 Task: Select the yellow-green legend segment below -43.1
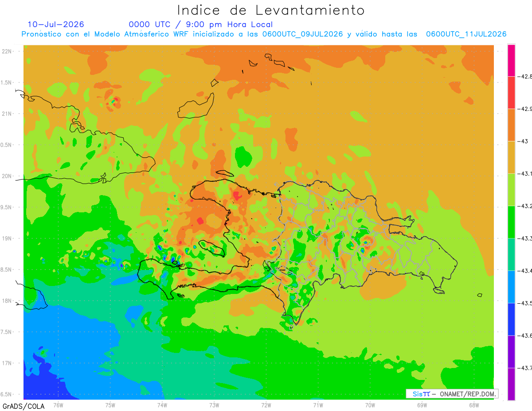click(x=511, y=189)
